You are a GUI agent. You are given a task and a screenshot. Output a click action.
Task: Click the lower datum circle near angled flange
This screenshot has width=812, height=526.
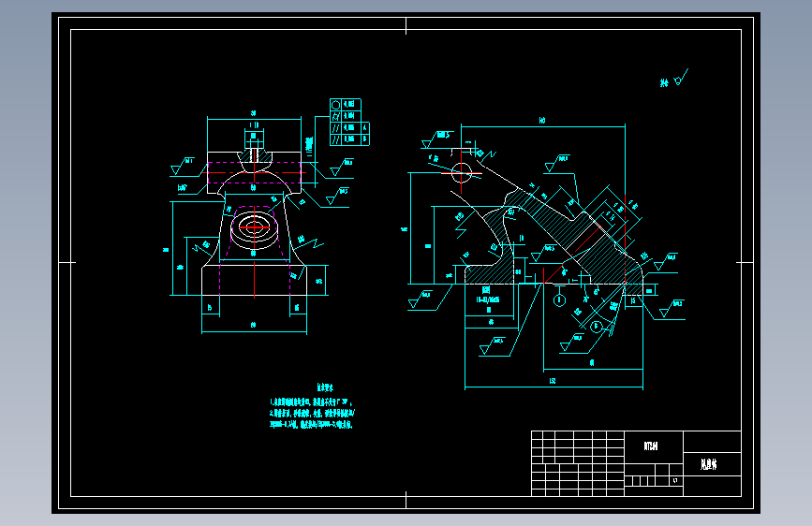pos(596,326)
